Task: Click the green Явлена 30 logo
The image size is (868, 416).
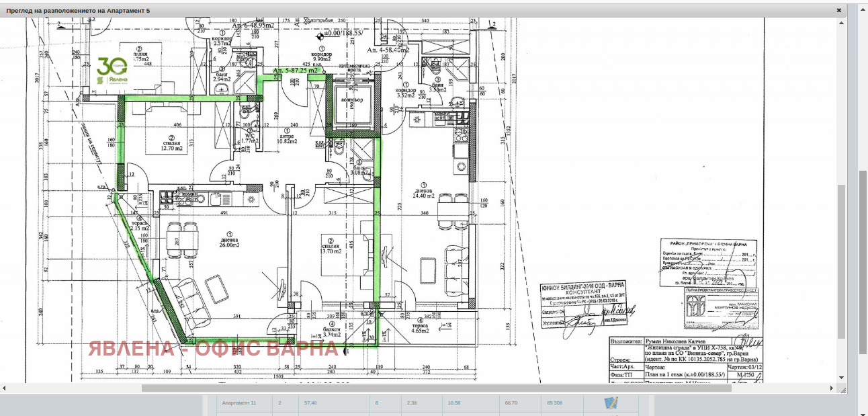Action: [112, 71]
